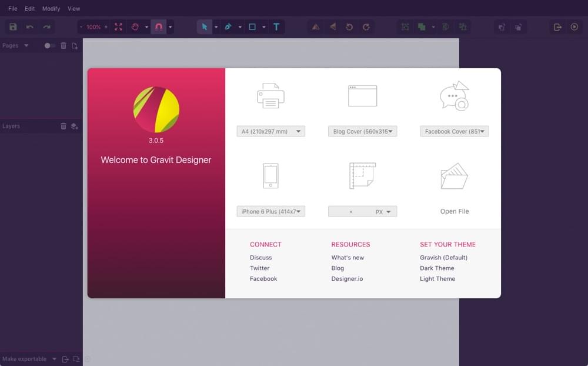Viewport: 588px width, 366px height.
Task: Open the A4 (210x297 mm) size dropdown
Action: [270, 131]
